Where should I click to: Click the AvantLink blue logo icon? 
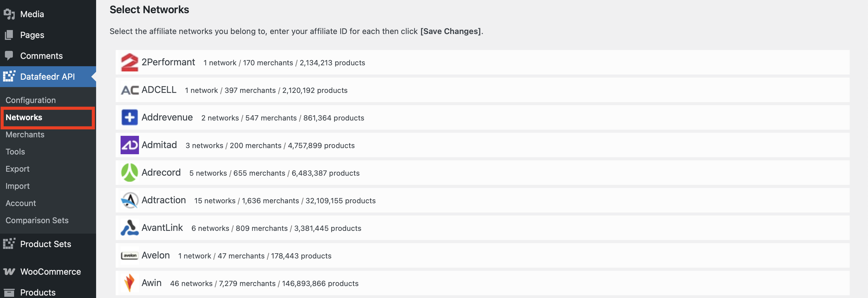click(x=129, y=228)
